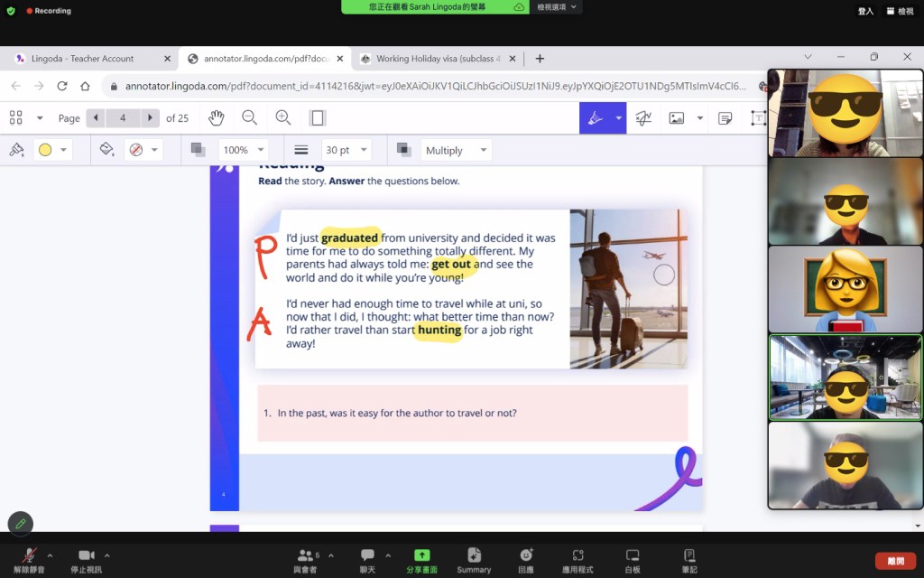Go to next page arrow
Screen dimensions: 924x578
tap(150, 118)
